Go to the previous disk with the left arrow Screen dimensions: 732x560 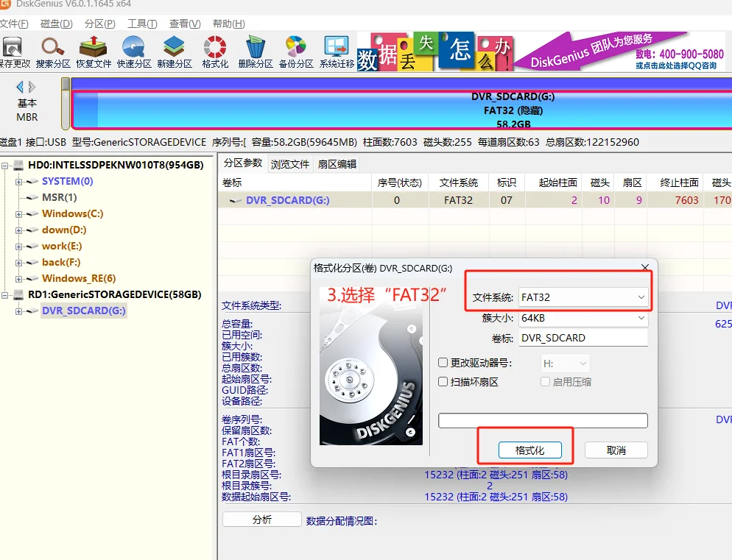pos(20,87)
